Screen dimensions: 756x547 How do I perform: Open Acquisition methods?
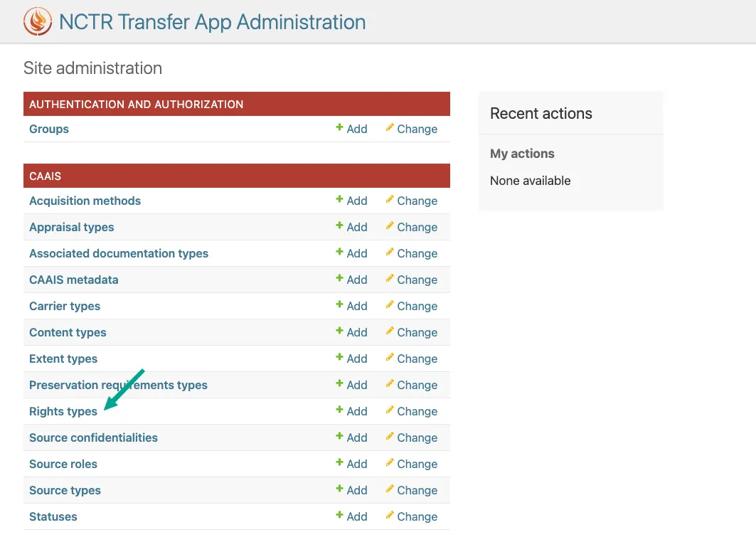click(x=85, y=201)
